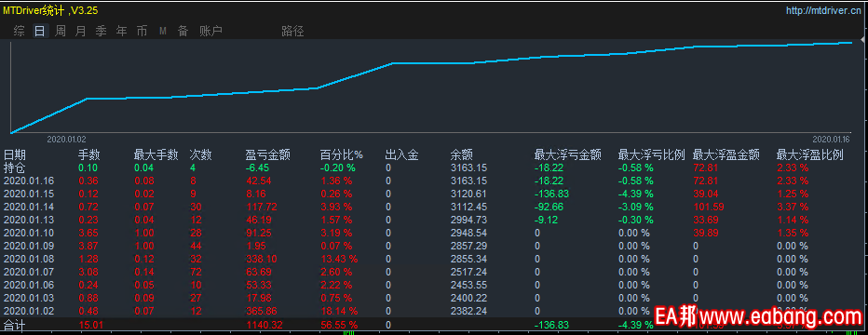Image resolution: width=868 pixels, height=335 pixels.
Task: Switch to the 综 summary tab
Action: click(x=19, y=32)
